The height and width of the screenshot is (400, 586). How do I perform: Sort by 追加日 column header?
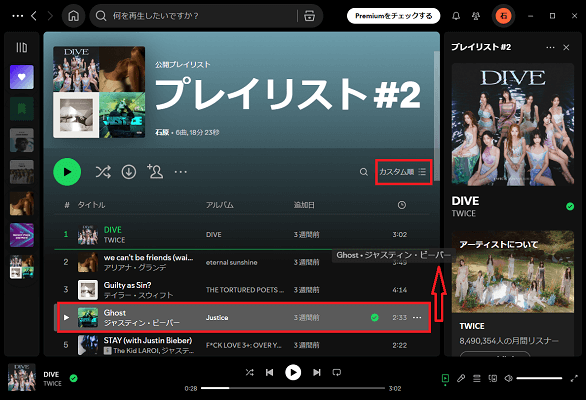304,205
